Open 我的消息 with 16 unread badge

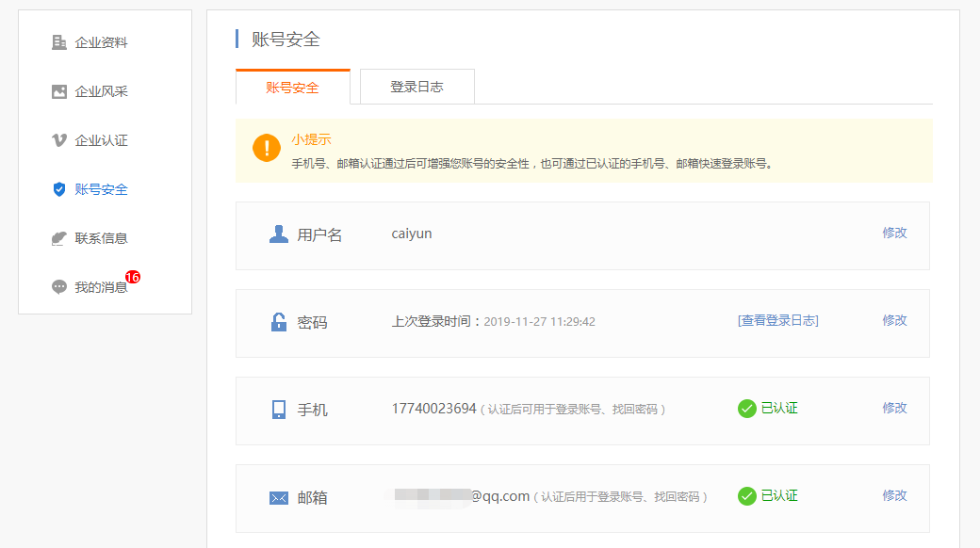click(x=102, y=287)
